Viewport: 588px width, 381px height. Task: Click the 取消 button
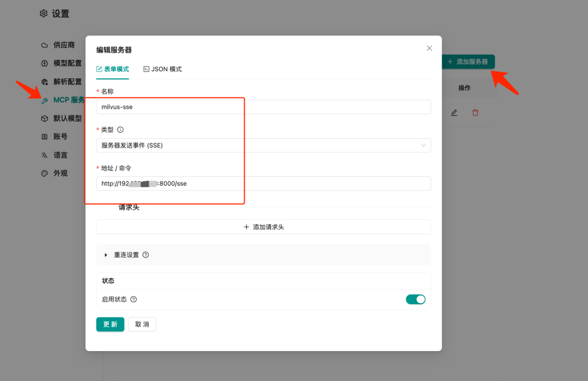point(142,324)
